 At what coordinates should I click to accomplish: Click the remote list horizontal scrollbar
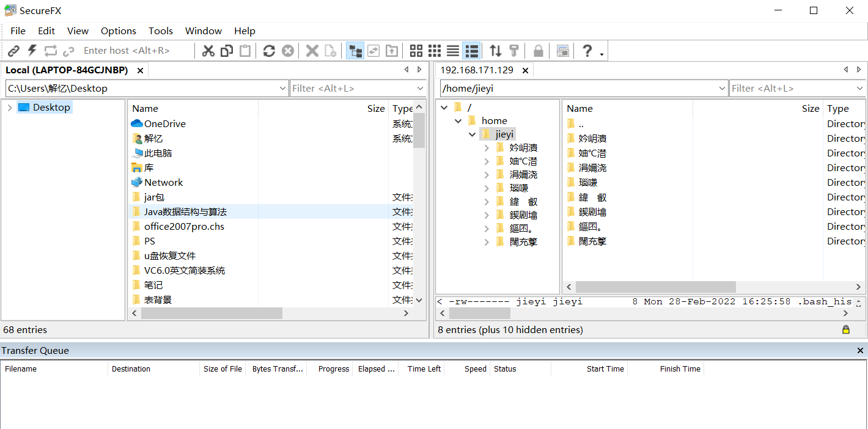(655, 287)
